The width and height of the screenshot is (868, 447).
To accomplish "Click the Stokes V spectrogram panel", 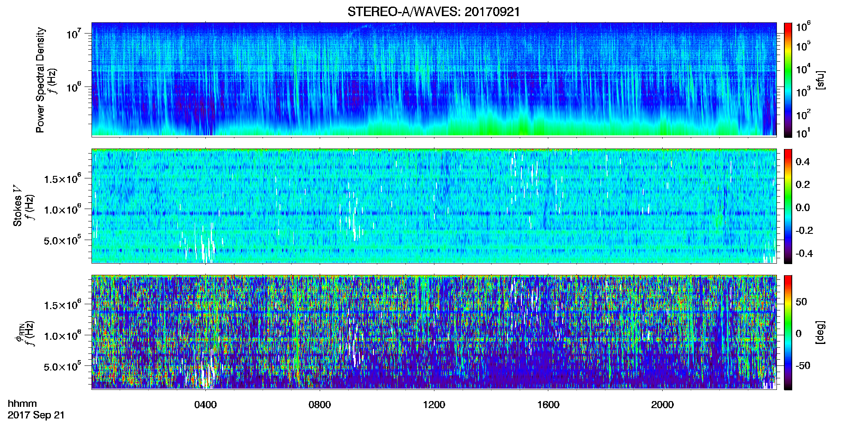I will [x=434, y=206].
